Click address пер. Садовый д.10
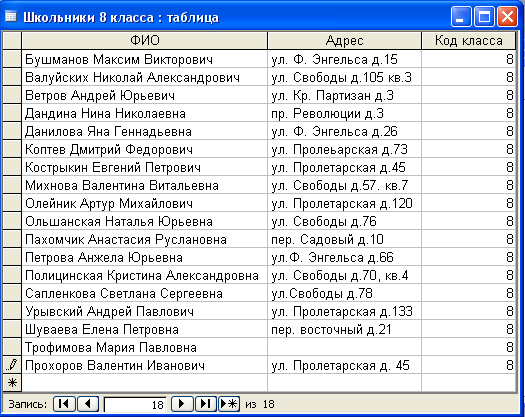 pyautogui.click(x=344, y=239)
